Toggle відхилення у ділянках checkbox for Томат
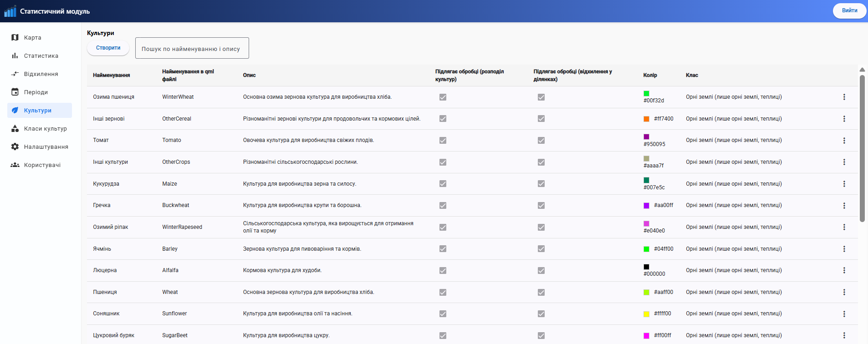 pos(541,140)
